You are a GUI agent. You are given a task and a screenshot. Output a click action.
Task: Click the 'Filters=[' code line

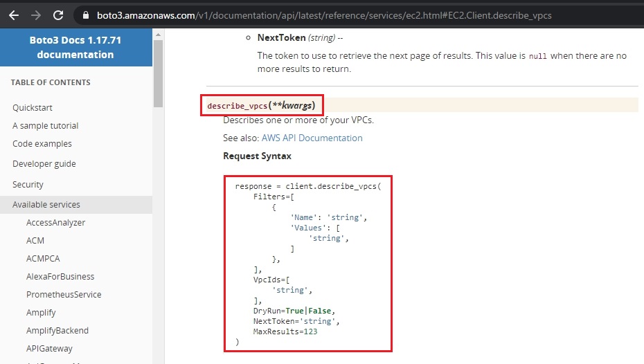(x=274, y=197)
